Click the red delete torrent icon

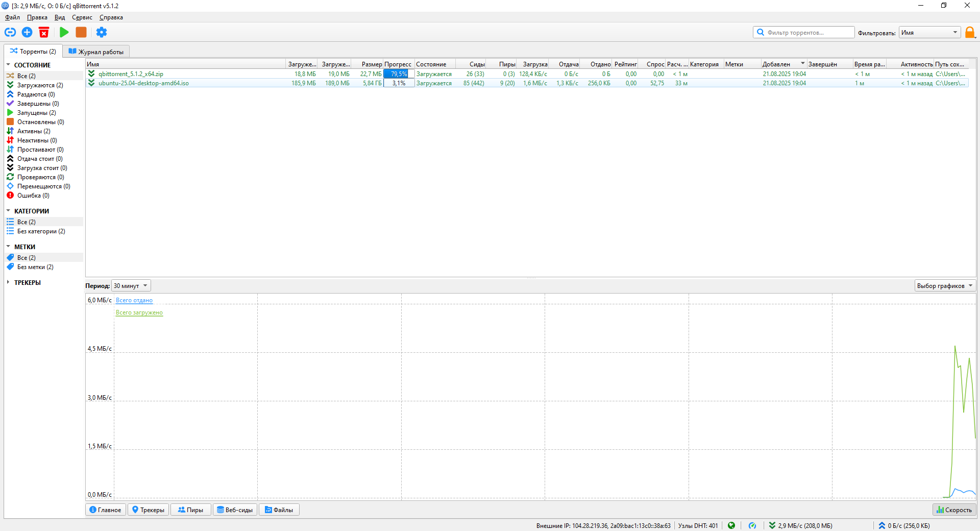[x=44, y=32]
